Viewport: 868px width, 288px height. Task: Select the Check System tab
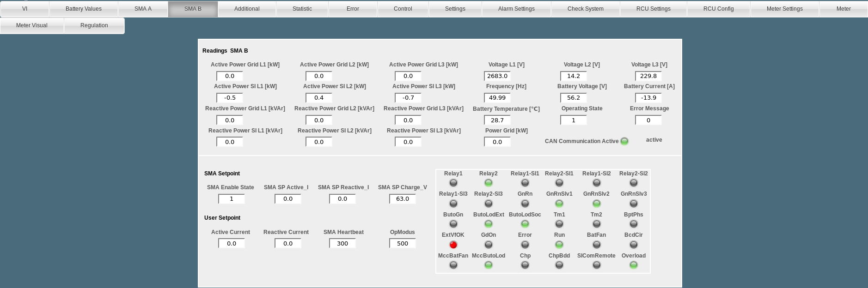(585, 9)
